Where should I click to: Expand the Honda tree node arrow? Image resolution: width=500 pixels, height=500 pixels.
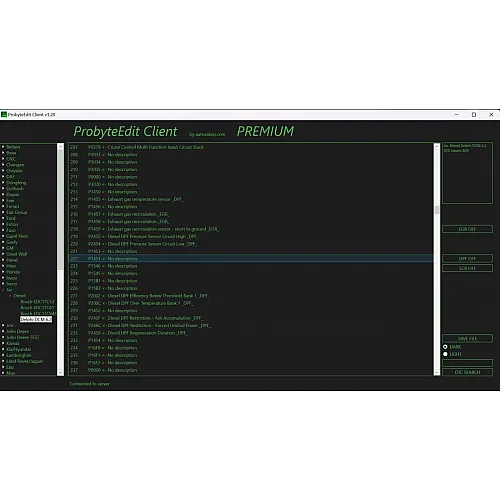click(x=3, y=272)
